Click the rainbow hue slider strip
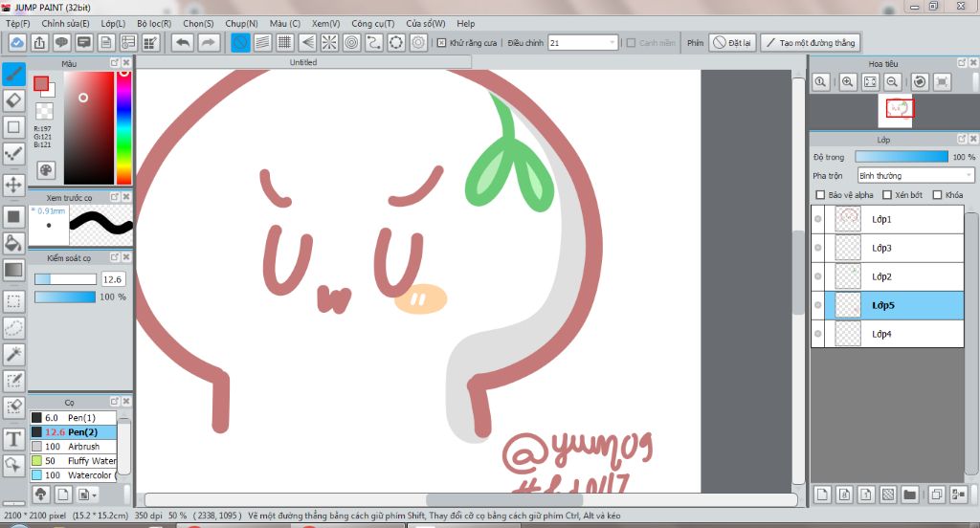Screen dimensions: 980x528 click(x=123, y=127)
